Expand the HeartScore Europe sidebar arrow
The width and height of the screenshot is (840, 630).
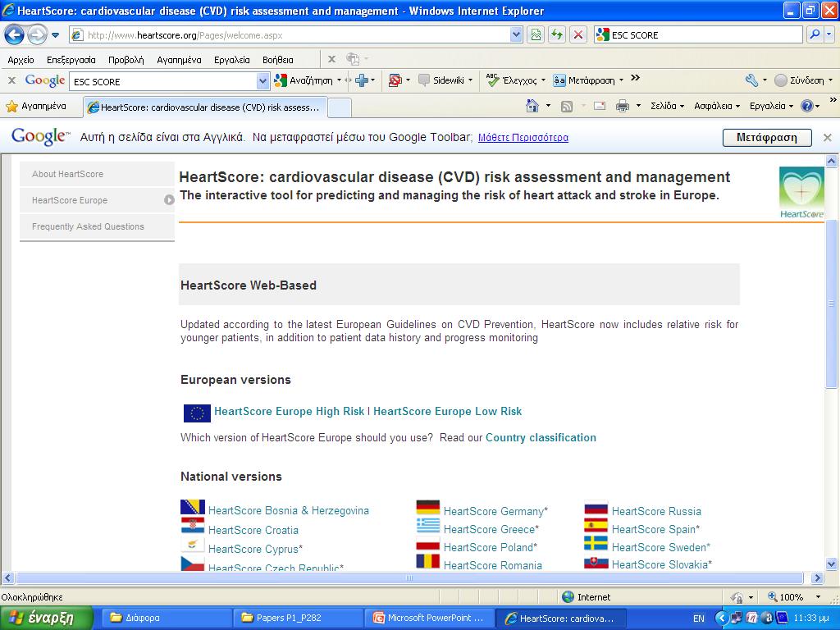pyautogui.click(x=169, y=200)
